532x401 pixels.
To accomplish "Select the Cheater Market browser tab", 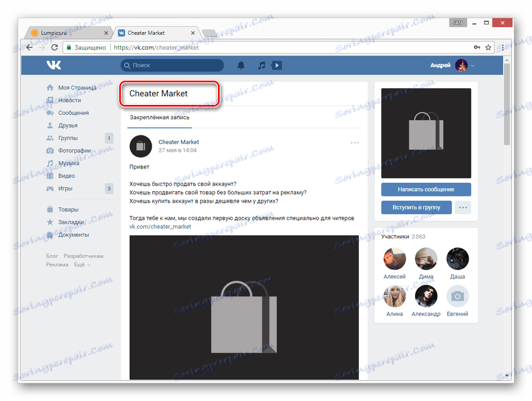I will click(156, 33).
